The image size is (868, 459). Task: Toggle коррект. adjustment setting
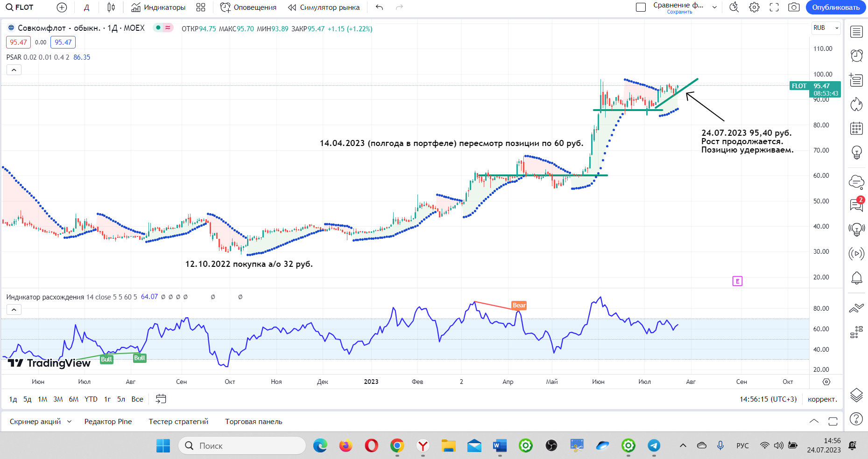tap(823, 399)
